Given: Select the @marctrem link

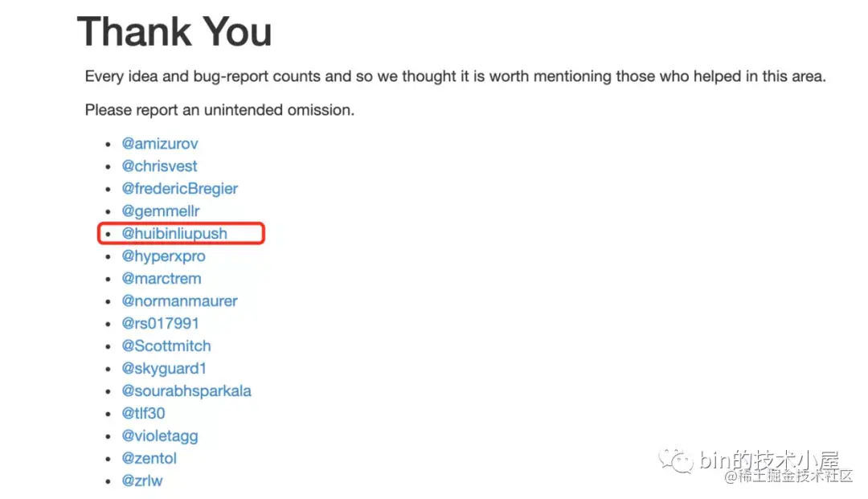Looking at the screenshot, I should (161, 278).
